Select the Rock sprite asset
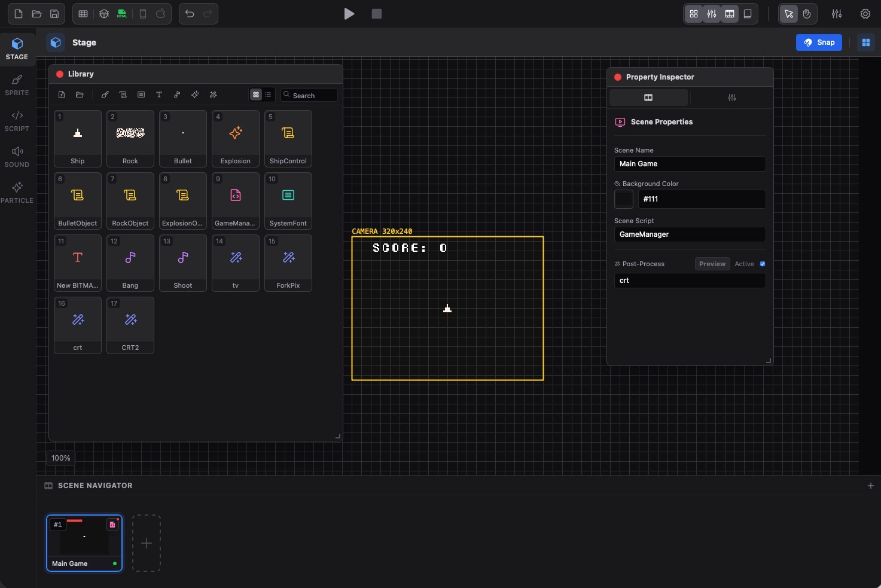 coord(130,139)
